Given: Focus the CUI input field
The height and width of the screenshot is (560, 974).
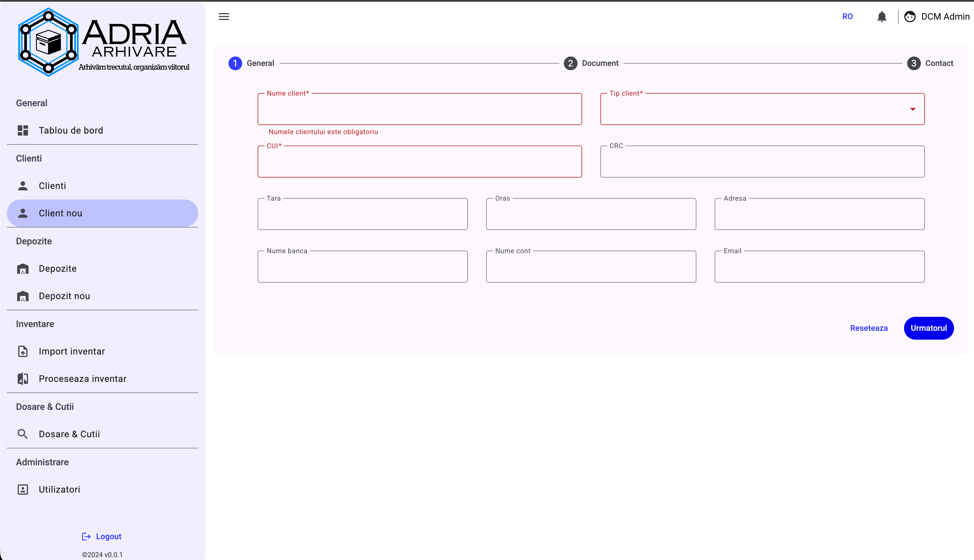Looking at the screenshot, I should tap(420, 162).
